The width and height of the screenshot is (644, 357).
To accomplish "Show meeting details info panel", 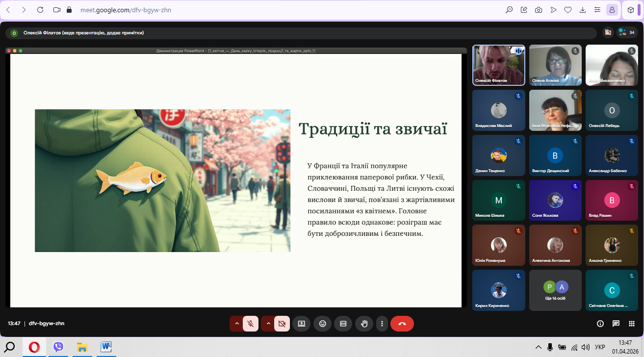I will [x=600, y=324].
